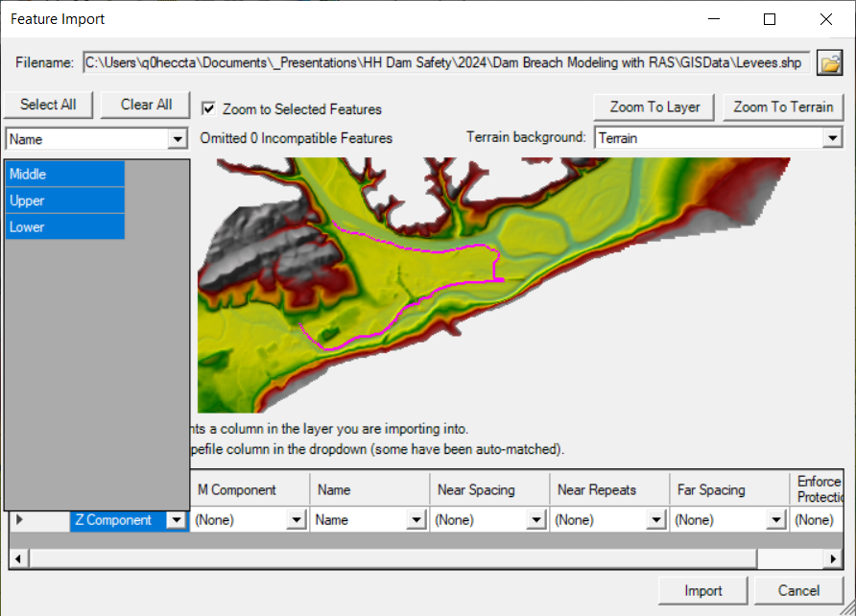Toggle Zoom to Selected Features checkbox
Image resolution: width=856 pixels, height=616 pixels.
coord(208,108)
